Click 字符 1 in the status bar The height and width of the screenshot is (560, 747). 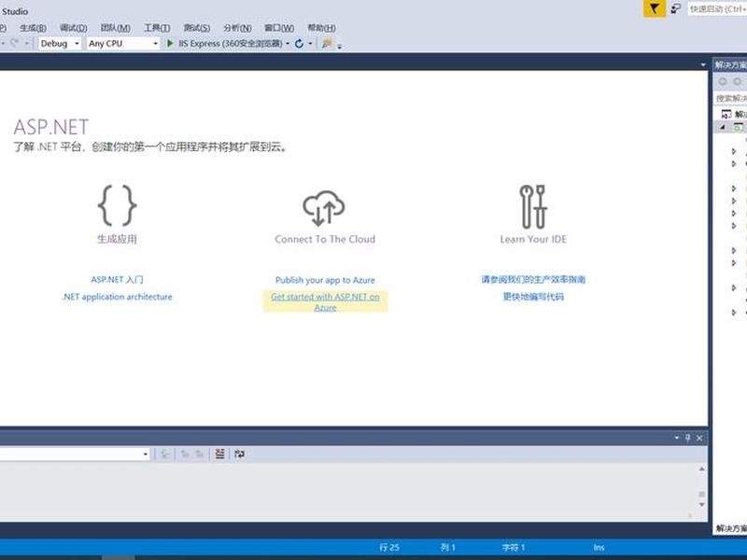point(513,548)
